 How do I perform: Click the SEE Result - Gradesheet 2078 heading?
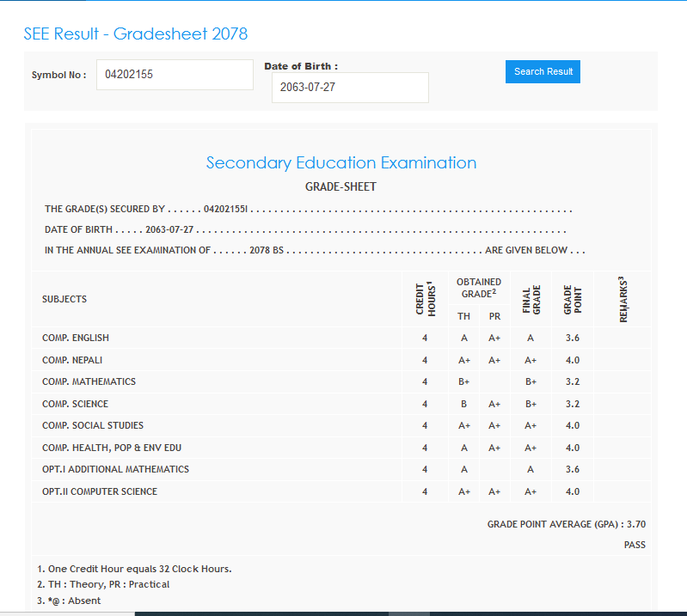coord(136,34)
